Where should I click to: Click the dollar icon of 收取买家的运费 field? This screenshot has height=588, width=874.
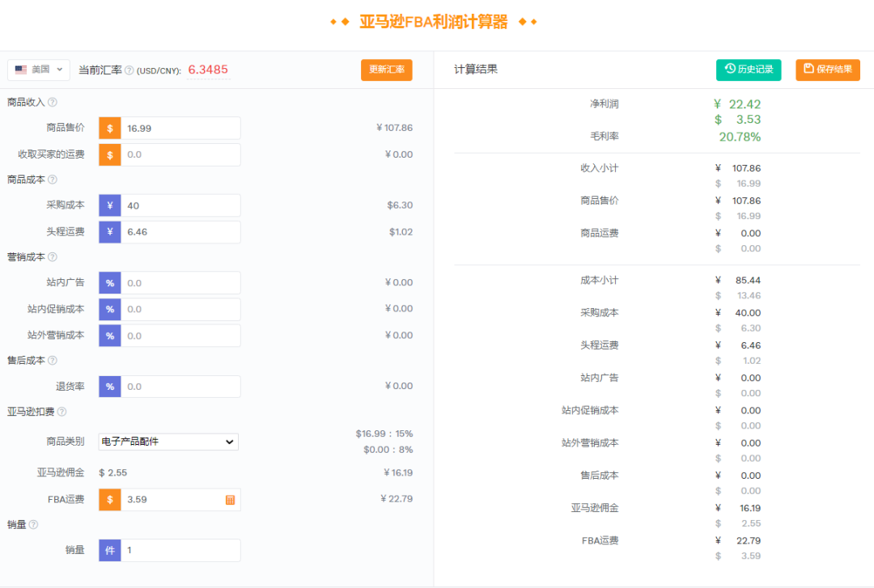(110, 154)
